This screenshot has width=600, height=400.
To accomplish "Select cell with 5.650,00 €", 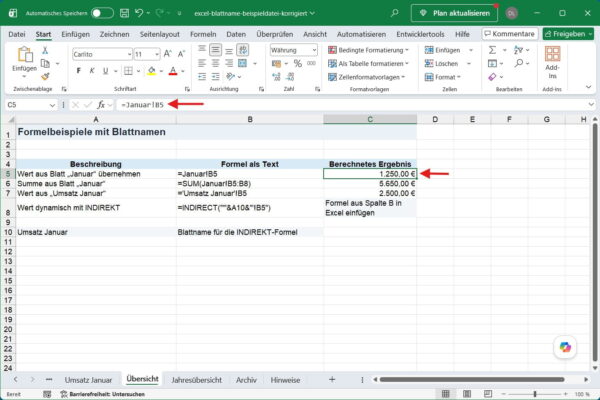I will 370,183.
